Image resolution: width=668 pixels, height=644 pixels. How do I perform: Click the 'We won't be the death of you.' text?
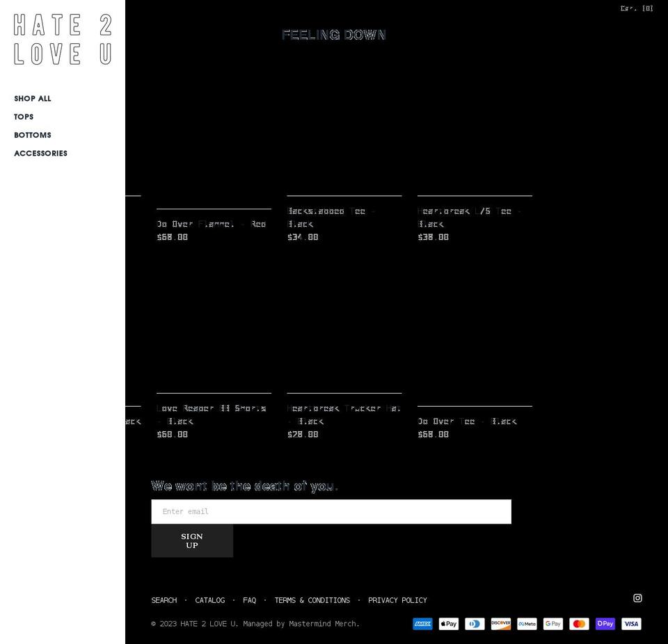click(x=244, y=486)
